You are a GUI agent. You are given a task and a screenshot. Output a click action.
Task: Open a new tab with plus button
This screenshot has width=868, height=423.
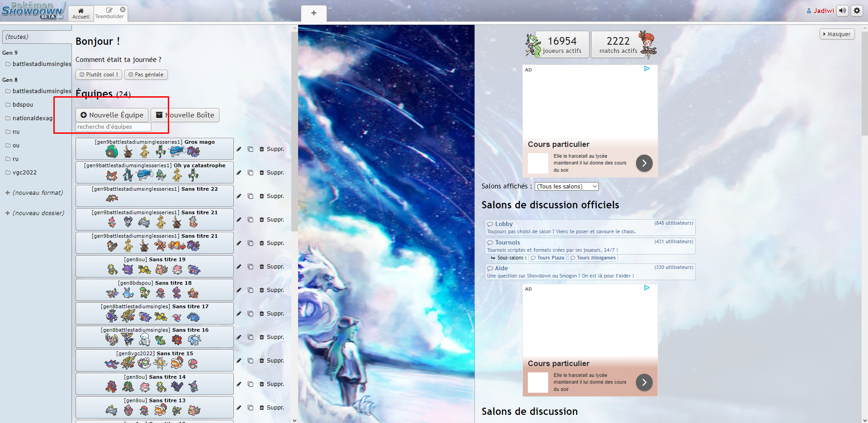click(x=313, y=13)
